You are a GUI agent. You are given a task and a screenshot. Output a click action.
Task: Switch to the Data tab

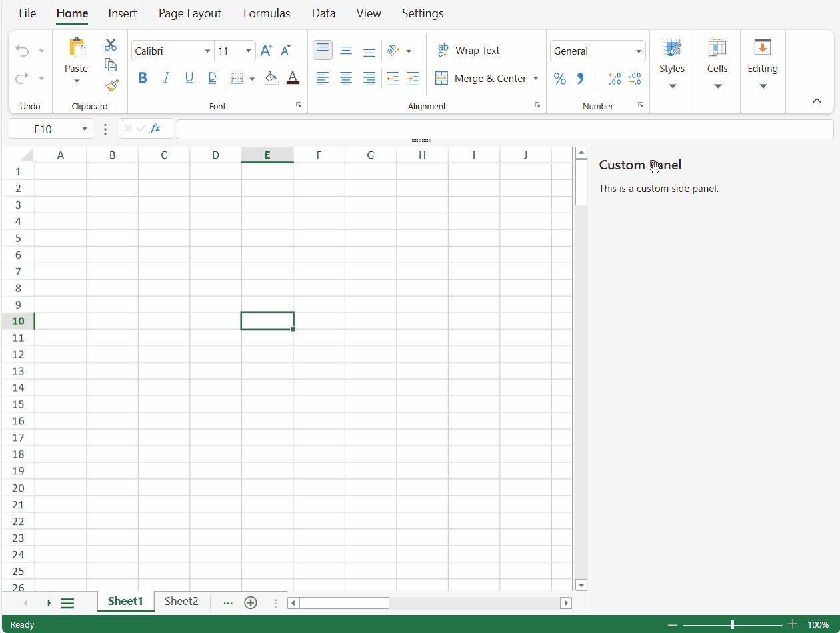point(324,13)
